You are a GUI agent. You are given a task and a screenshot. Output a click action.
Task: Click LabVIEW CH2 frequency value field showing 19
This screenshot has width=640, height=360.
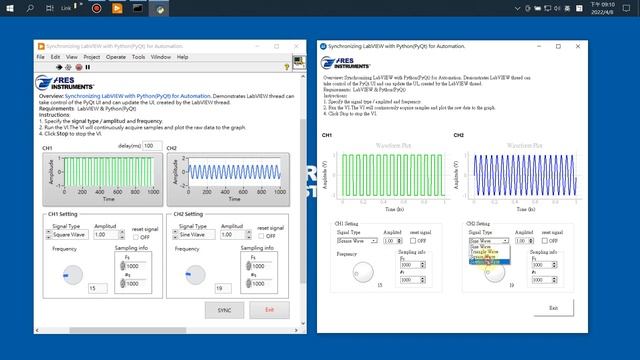pyautogui.click(x=223, y=288)
